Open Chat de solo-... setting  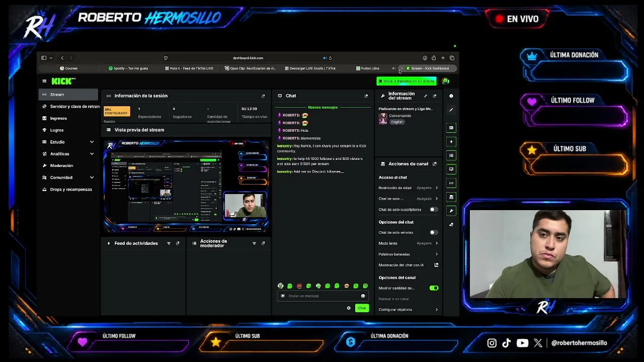[408, 199]
